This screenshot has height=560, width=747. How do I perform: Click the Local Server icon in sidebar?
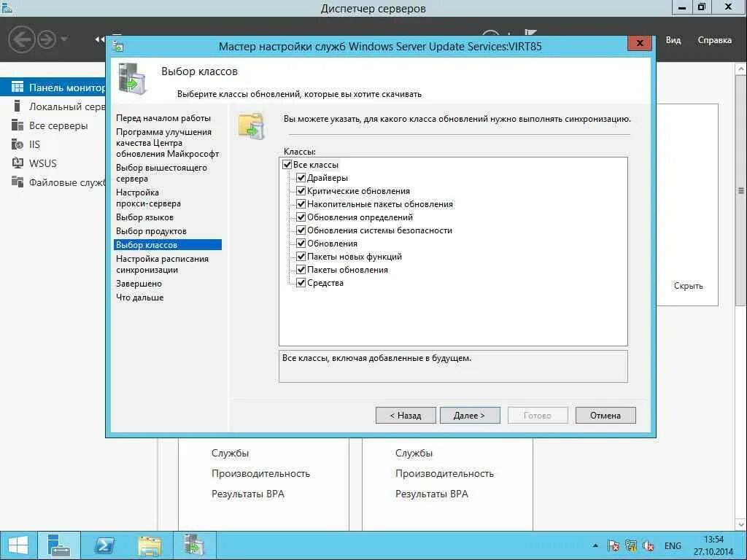coord(18,106)
